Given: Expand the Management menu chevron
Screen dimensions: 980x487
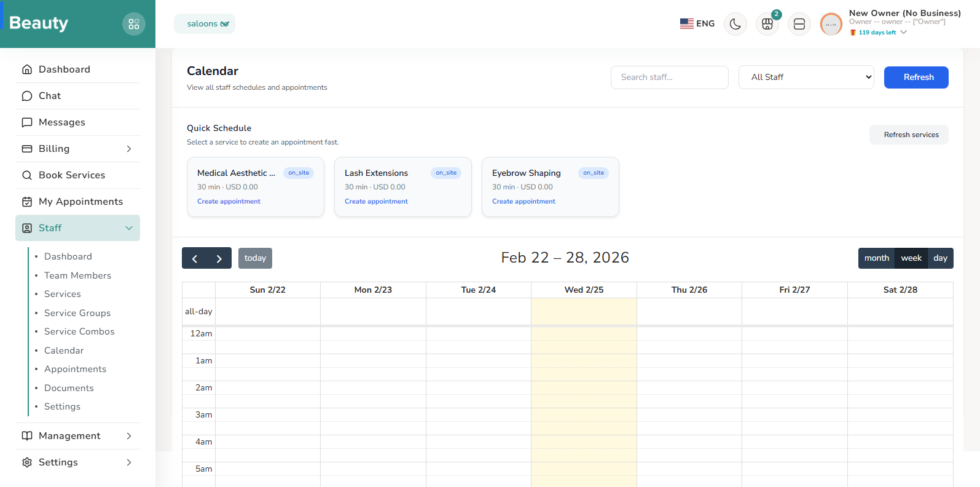Looking at the screenshot, I should tap(129, 436).
